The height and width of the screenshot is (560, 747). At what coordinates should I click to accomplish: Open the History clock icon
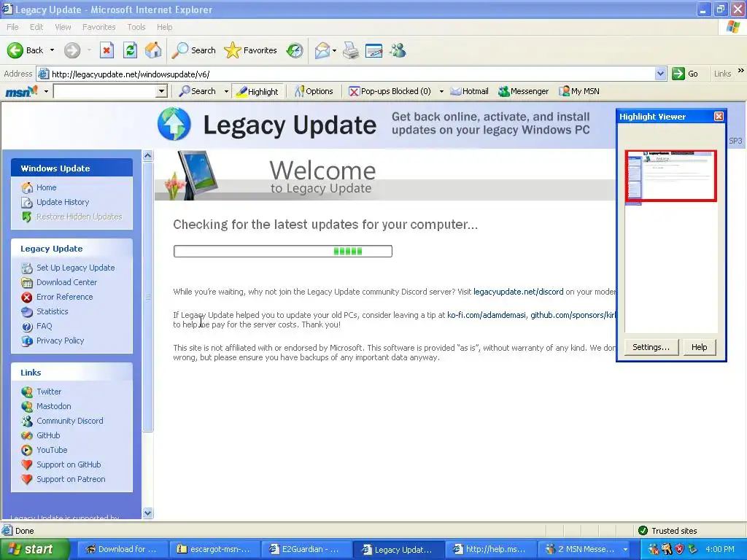(295, 50)
